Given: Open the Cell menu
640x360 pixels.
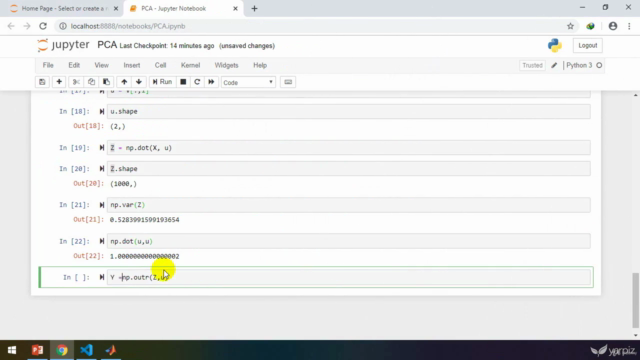Looking at the screenshot, I should click(160, 65).
